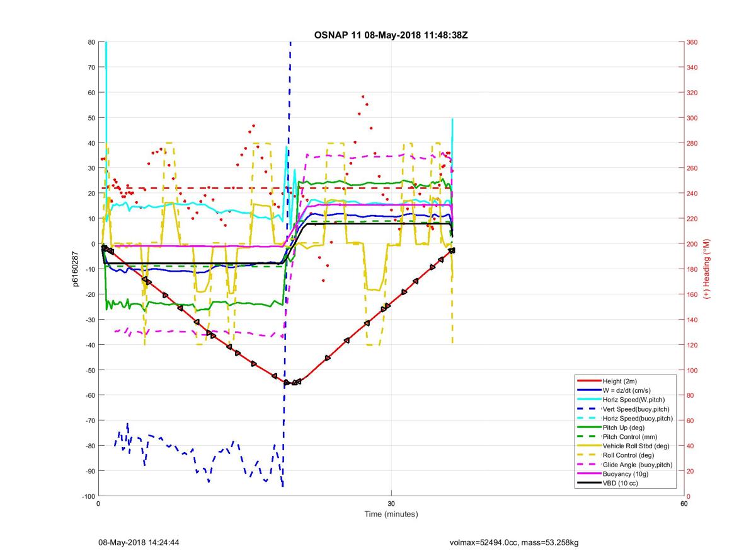756x558 pixels.
Task: Click the black -70 tick label
Action: [x=90, y=421]
